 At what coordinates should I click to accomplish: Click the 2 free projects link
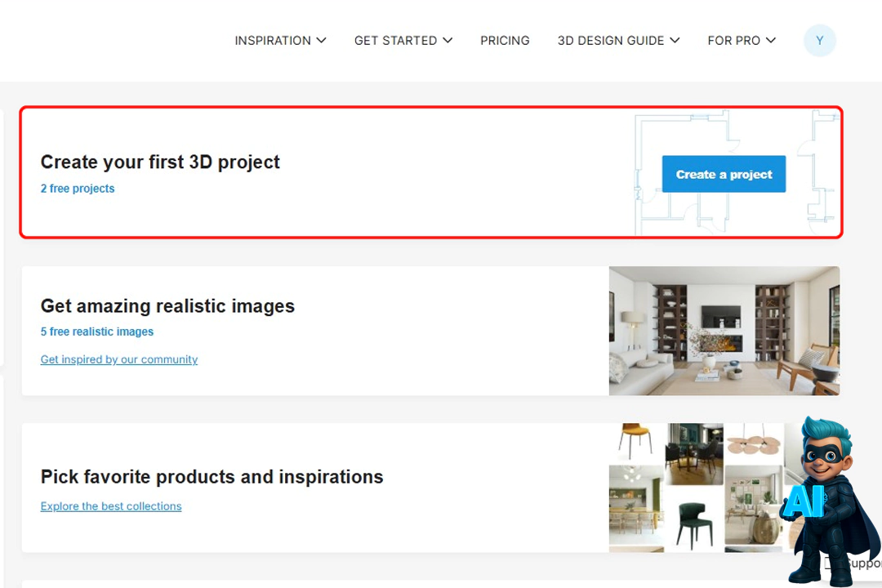(78, 189)
